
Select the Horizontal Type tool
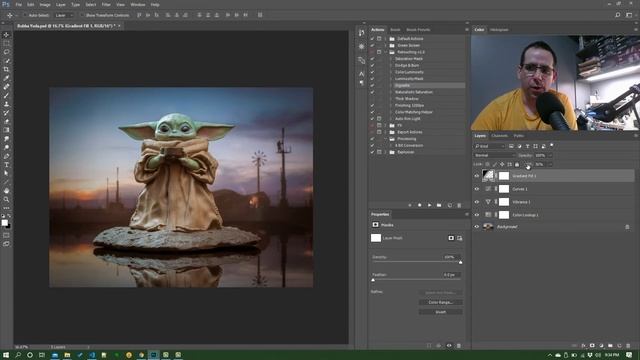6,165
